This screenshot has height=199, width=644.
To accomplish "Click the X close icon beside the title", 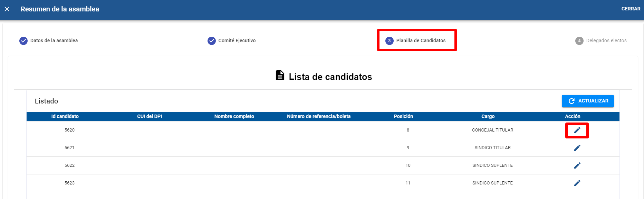I will tap(7, 9).
